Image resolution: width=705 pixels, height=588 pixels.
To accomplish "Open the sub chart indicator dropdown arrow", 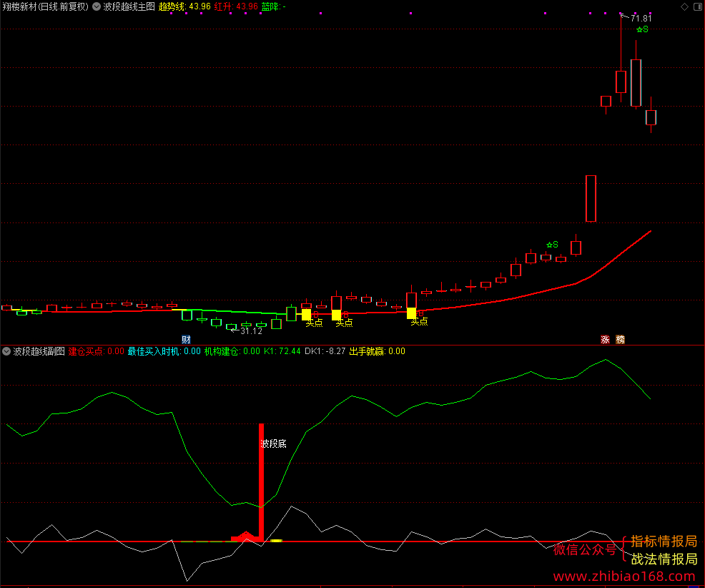I will click(x=6, y=351).
